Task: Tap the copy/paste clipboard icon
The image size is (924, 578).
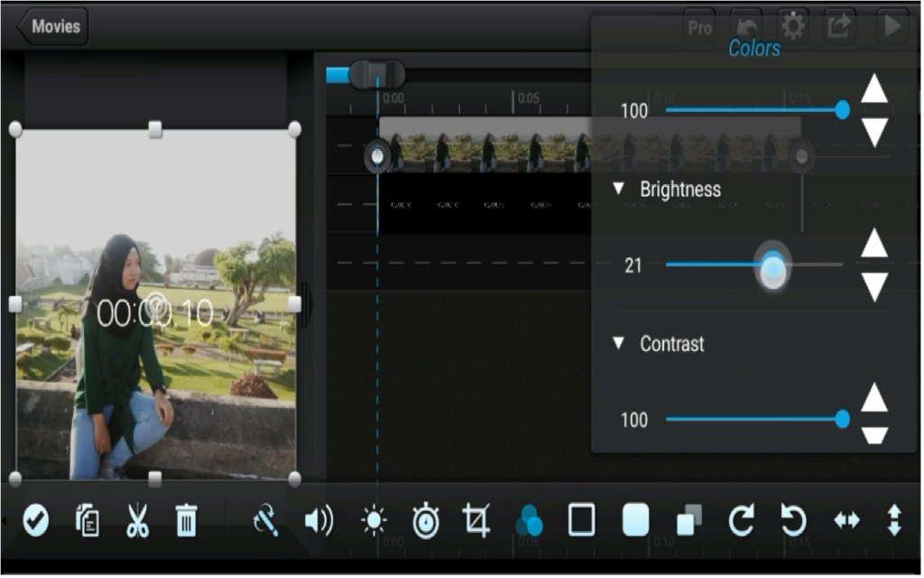Action: 88,521
